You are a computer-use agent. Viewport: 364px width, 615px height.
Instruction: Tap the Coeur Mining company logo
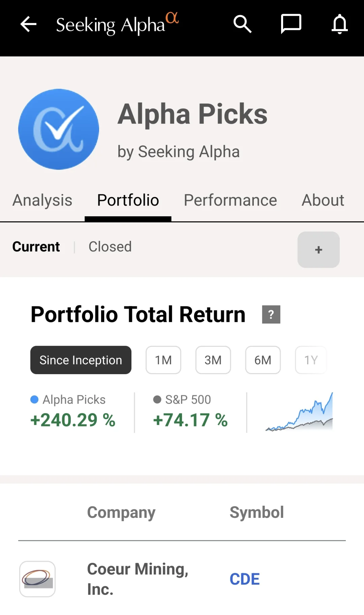pos(37,579)
